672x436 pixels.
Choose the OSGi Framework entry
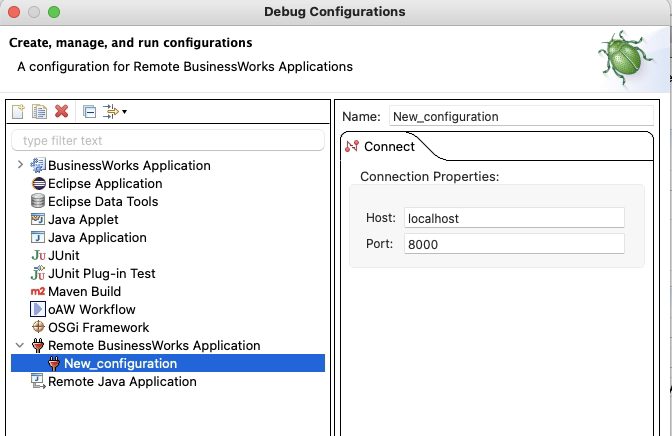coord(99,328)
